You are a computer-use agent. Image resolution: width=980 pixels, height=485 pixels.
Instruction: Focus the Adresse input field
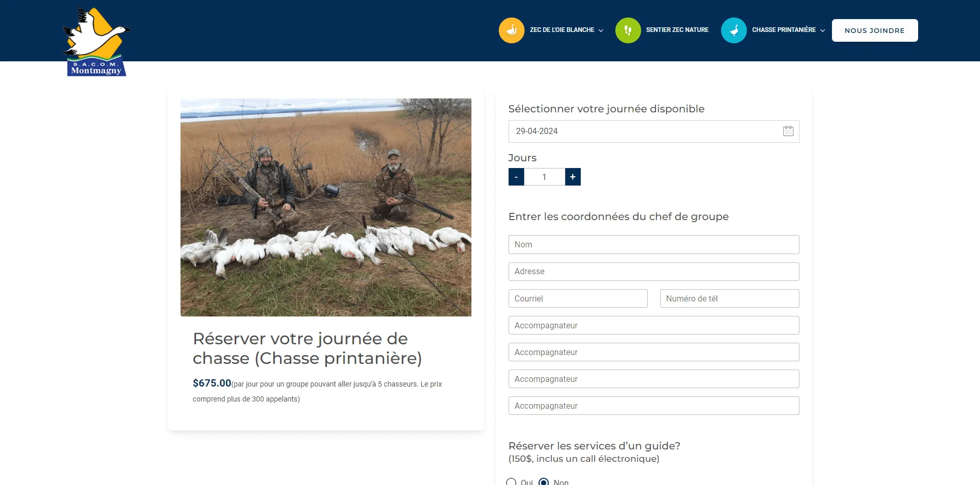pos(654,272)
